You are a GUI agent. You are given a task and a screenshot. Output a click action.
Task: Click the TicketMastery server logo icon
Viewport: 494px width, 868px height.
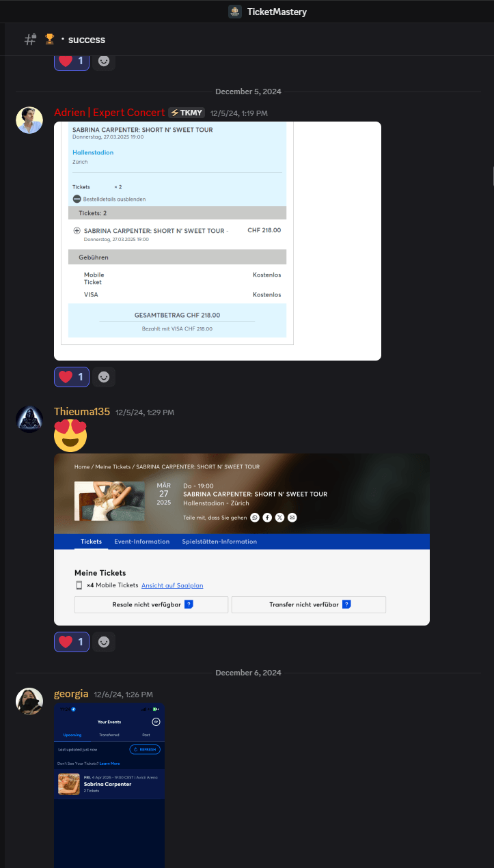tap(234, 12)
